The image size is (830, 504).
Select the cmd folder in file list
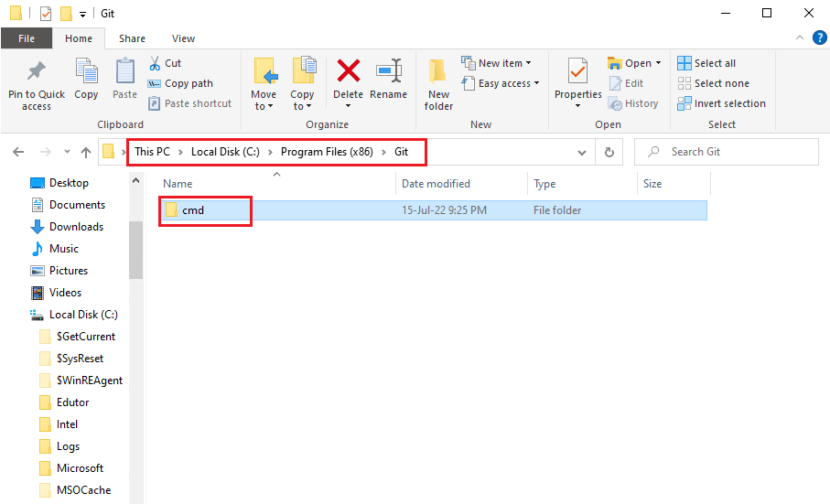coord(193,210)
